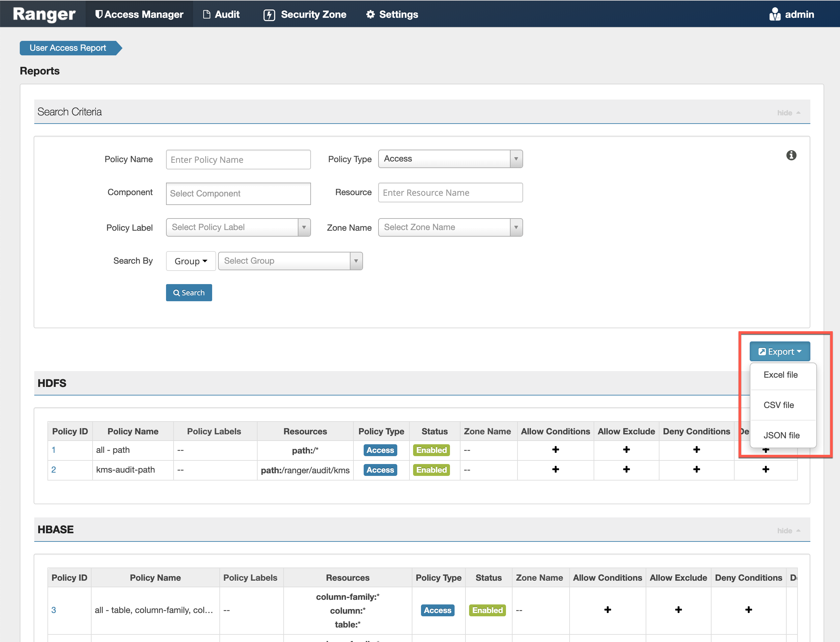This screenshot has width=840, height=642.
Task: Open the Security Zone tab
Action: (x=305, y=14)
